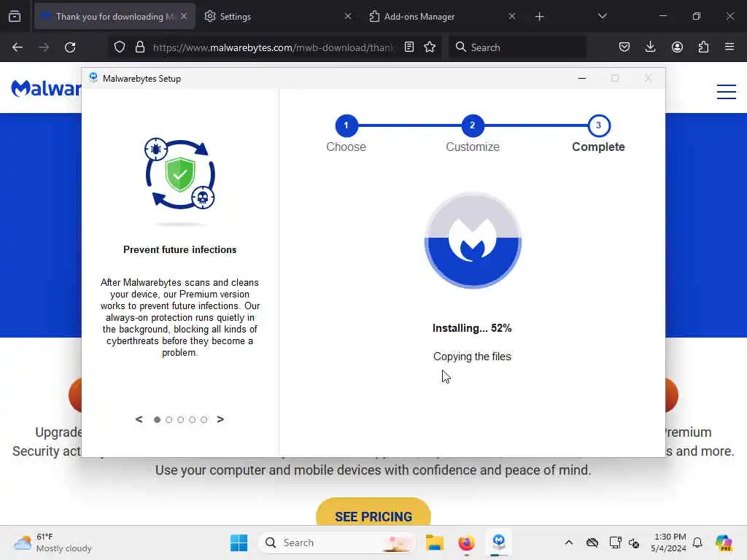747x560 pixels.
Task: Open the Firefox downloads panel
Action: pyautogui.click(x=650, y=47)
